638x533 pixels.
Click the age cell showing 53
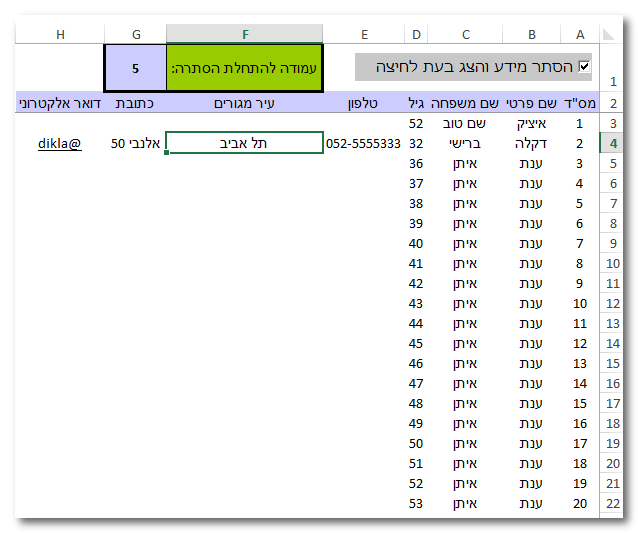click(x=416, y=503)
